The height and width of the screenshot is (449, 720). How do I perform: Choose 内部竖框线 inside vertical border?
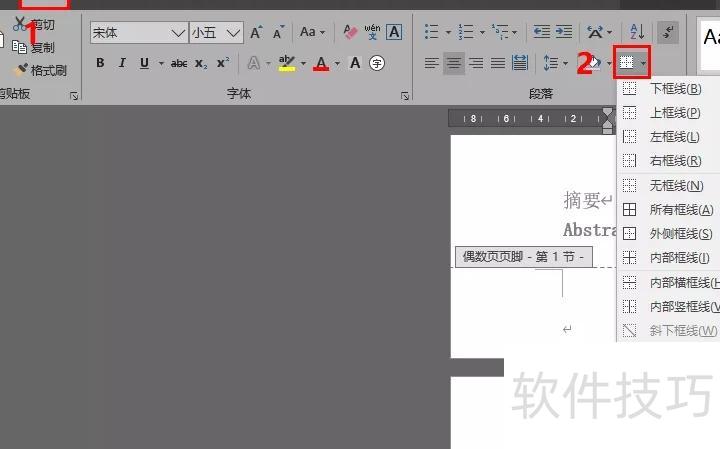(668, 306)
